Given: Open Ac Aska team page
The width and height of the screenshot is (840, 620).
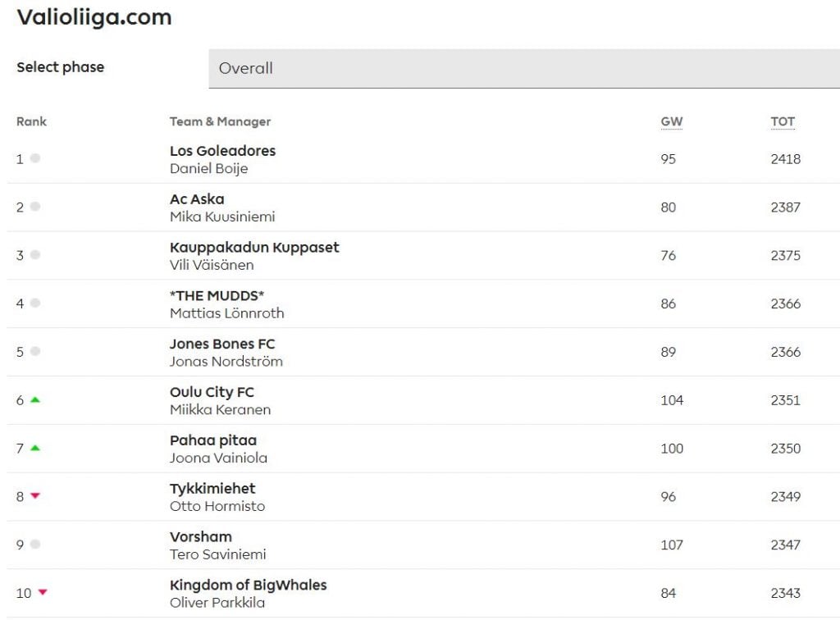Looking at the screenshot, I should click(x=197, y=199).
